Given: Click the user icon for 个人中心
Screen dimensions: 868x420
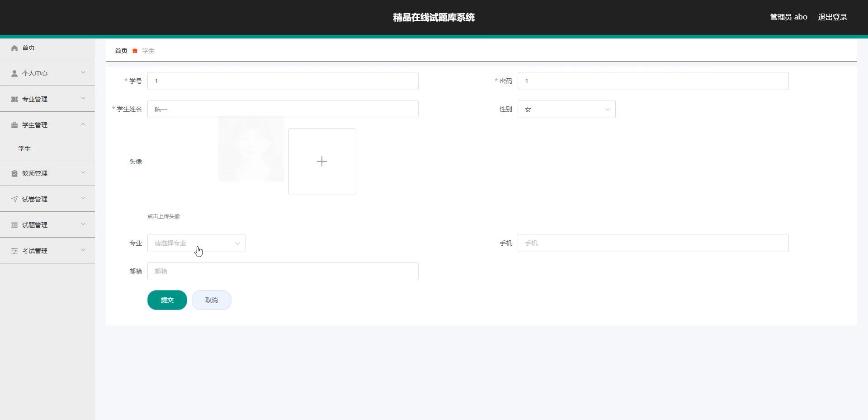Looking at the screenshot, I should (x=14, y=73).
